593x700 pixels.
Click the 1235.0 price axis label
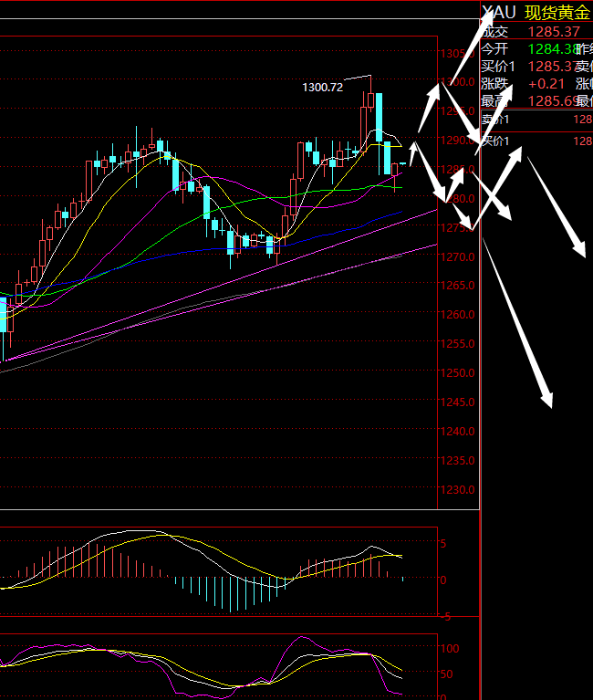(x=457, y=460)
